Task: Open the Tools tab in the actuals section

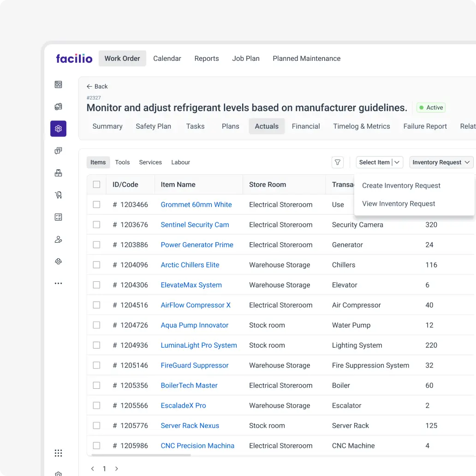Action: click(x=122, y=162)
